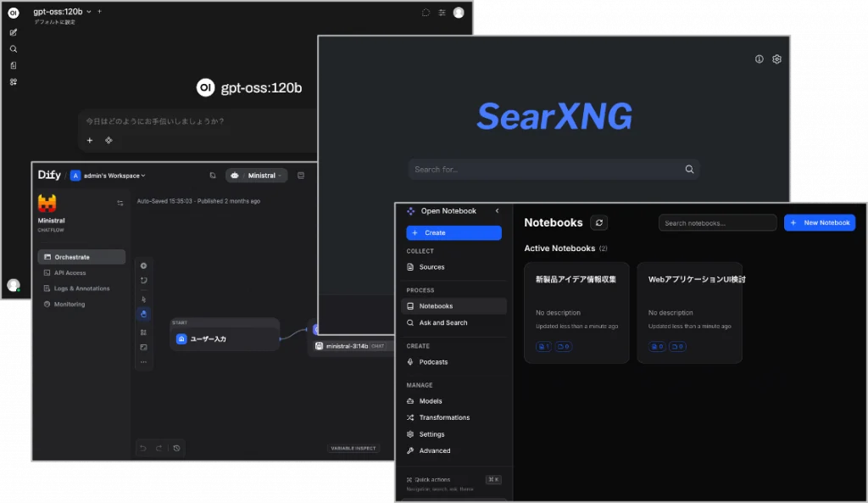868x503 pixels.
Task: Select the hand pan tool in Dify
Action: coord(143,315)
